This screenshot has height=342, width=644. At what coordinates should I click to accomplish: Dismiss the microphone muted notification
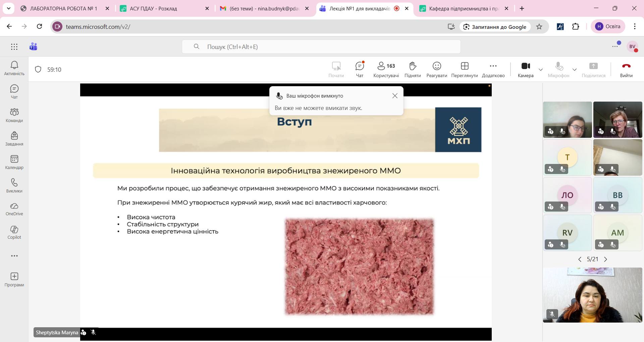pos(395,96)
